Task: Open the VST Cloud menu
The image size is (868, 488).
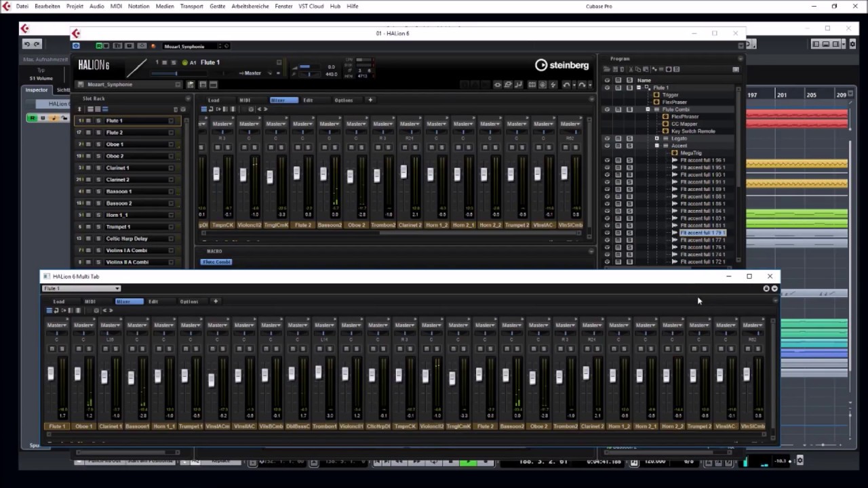Action: point(311,6)
